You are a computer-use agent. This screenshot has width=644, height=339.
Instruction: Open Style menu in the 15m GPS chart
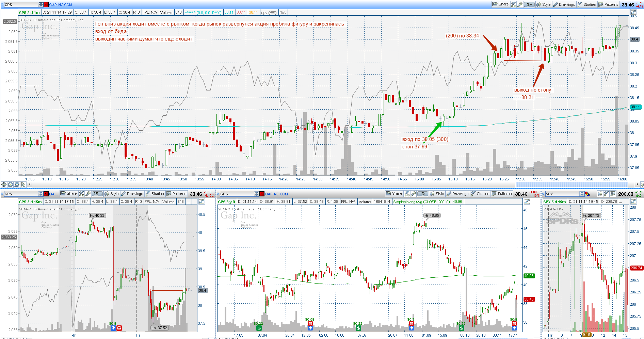[x=112, y=194]
